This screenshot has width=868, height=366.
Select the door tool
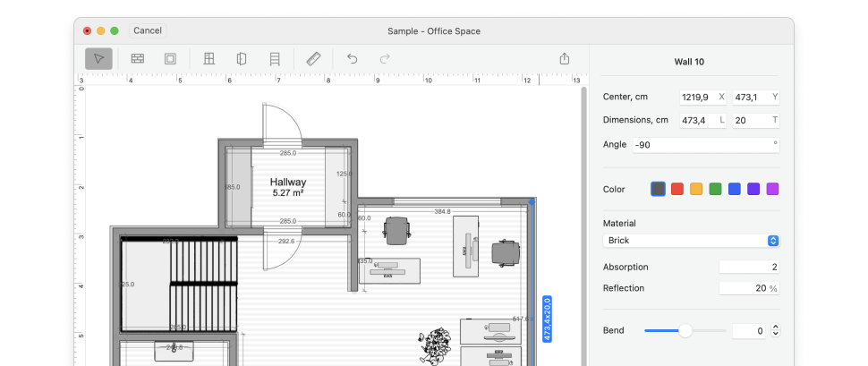(242, 59)
